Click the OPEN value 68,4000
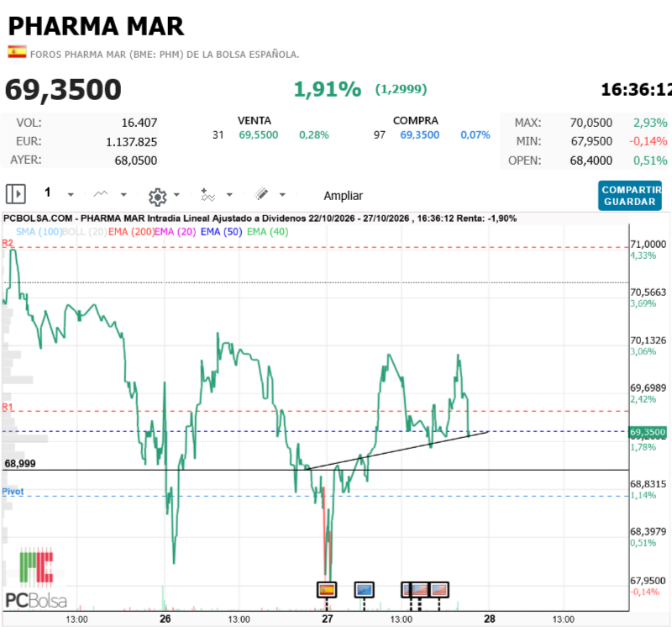Image resolution: width=672 pixels, height=627 pixels. tap(591, 161)
